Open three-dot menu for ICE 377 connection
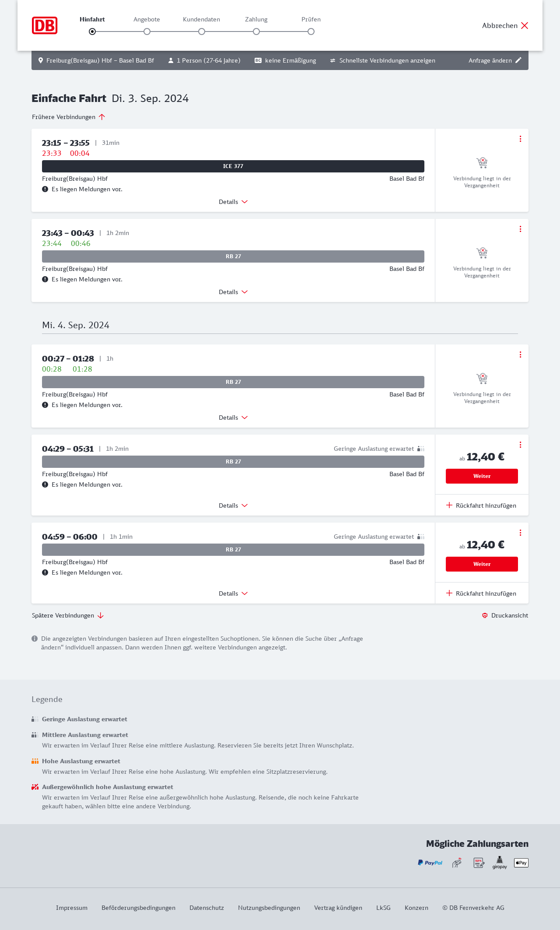Viewport: 560px width, 930px height. click(x=520, y=139)
